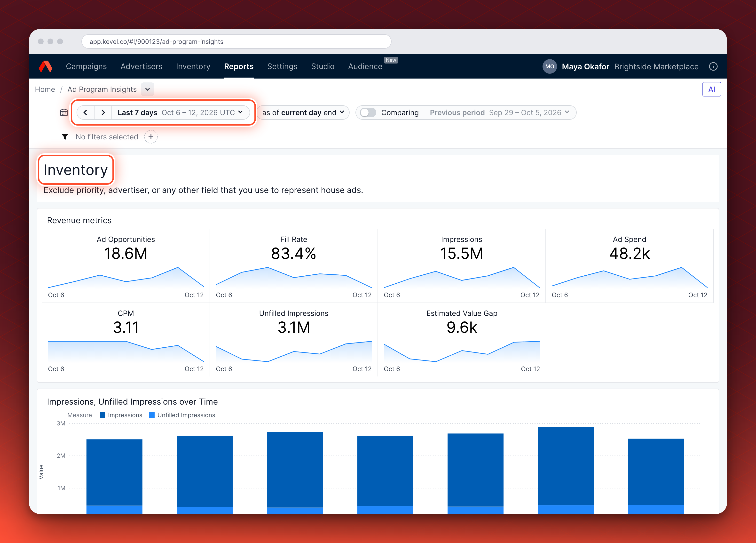
Task: Expand the Ad Program Insights breadcrumb chevron
Action: [x=147, y=89]
